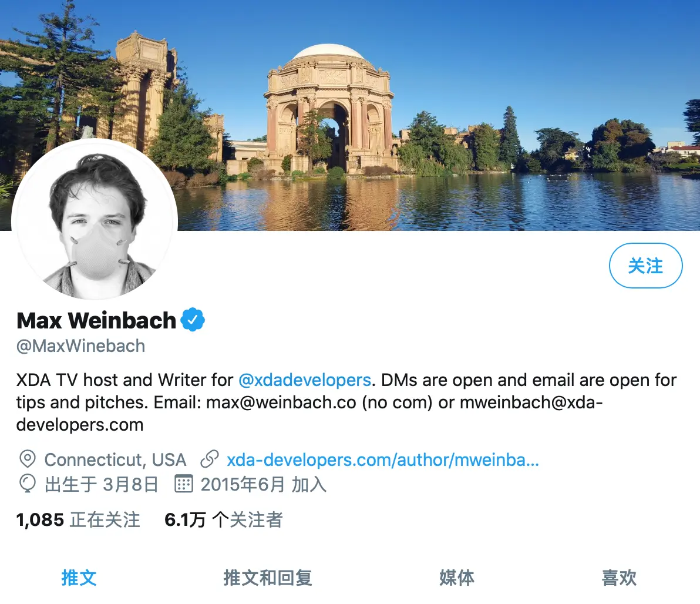Click the location pin icon
Image resolution: width=700 pixels, height=604 pixels.
27,459
